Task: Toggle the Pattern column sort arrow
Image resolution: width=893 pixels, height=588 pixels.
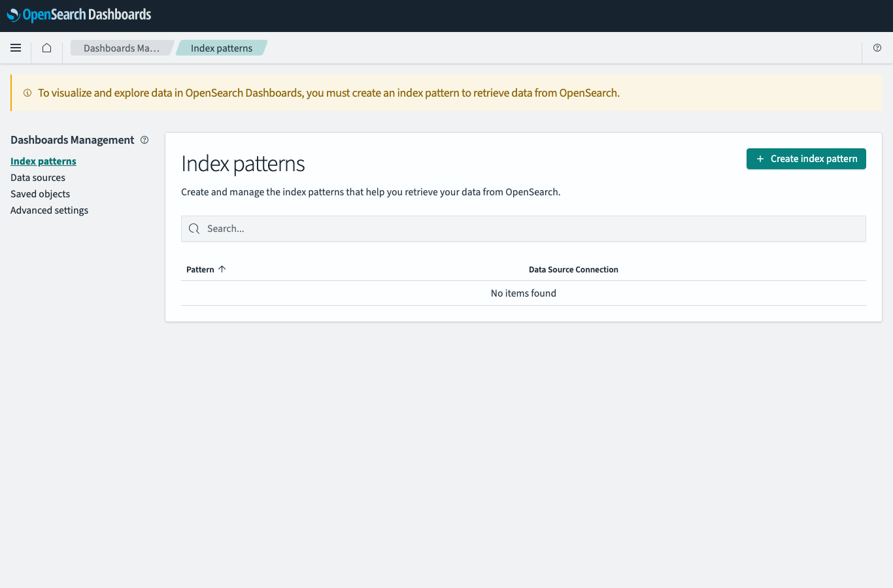Action: pos(222,269)
